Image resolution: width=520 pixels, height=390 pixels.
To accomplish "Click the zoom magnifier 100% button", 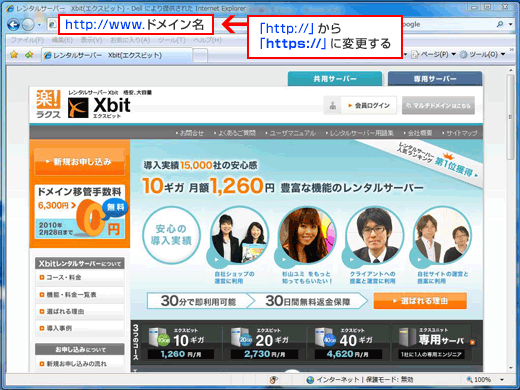I will click(478, 380).
